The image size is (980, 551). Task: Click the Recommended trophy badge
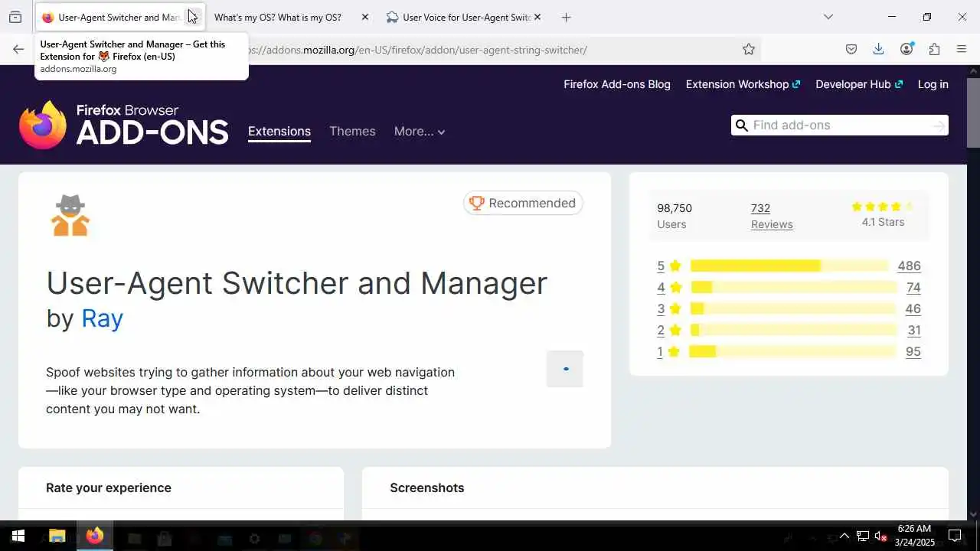pos(523,203)
